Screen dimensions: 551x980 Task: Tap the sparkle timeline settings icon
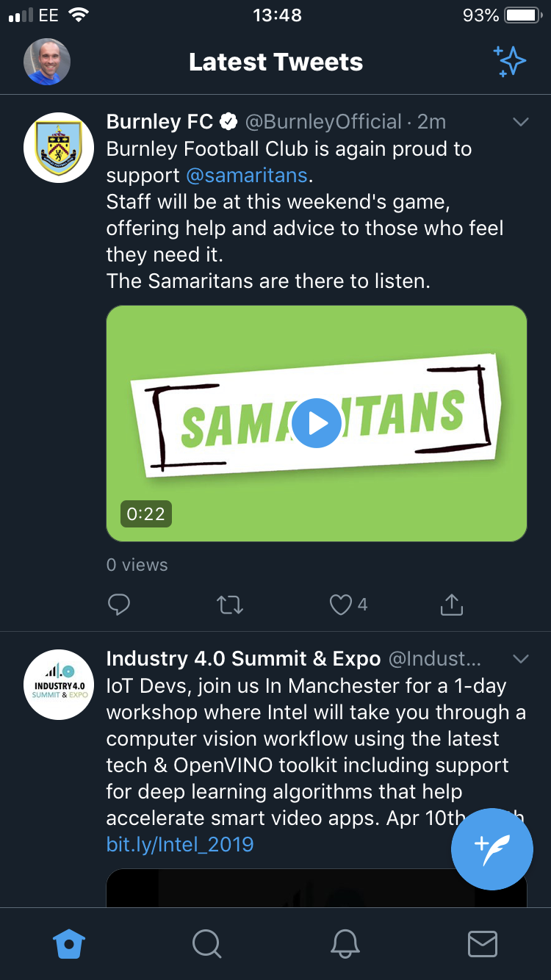click(x=510, y=62)
